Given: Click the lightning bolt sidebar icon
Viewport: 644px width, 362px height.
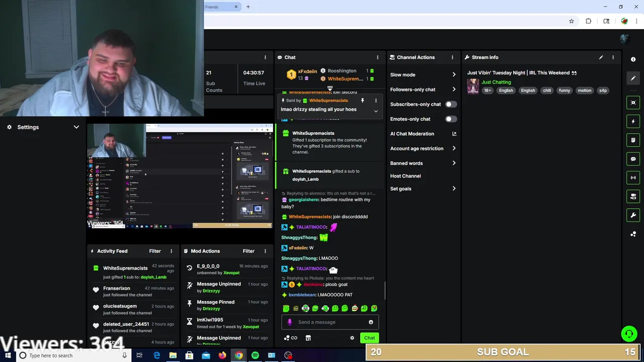Looking at the screenshot, I should pos(633,121).
